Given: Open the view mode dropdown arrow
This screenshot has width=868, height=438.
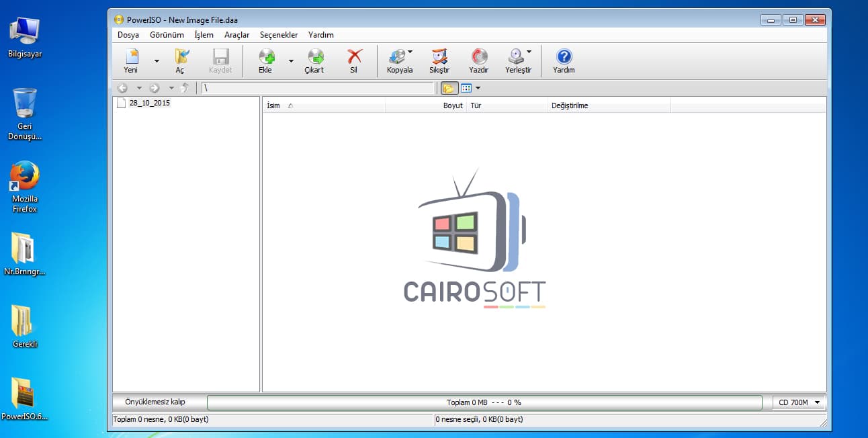Looking at the screenshot, I should 478,88.
